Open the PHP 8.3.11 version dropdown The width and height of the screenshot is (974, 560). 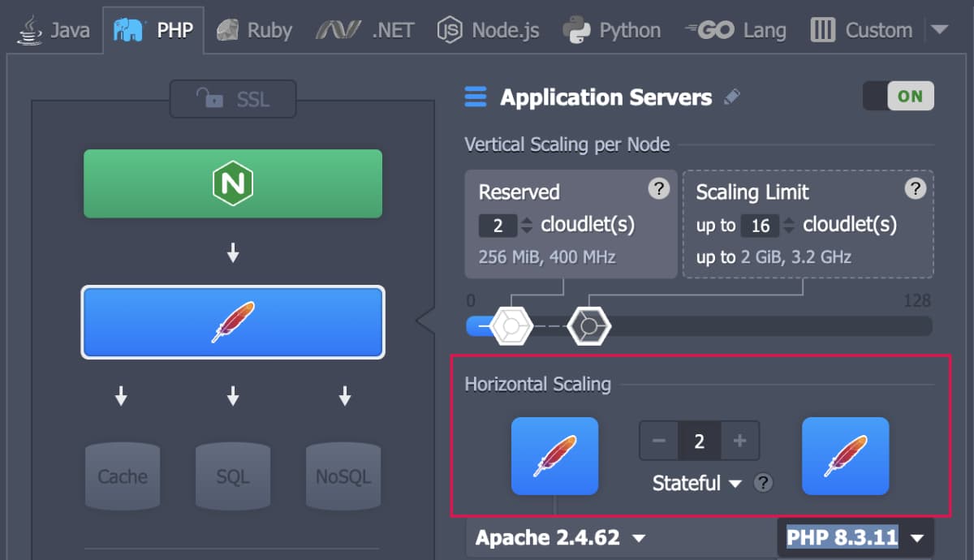[855, 538]
